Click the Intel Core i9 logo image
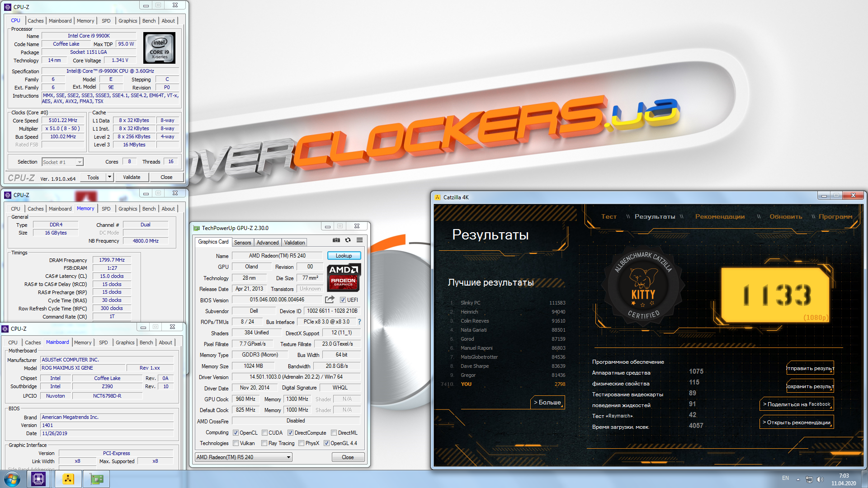 [x=159, y=48]
